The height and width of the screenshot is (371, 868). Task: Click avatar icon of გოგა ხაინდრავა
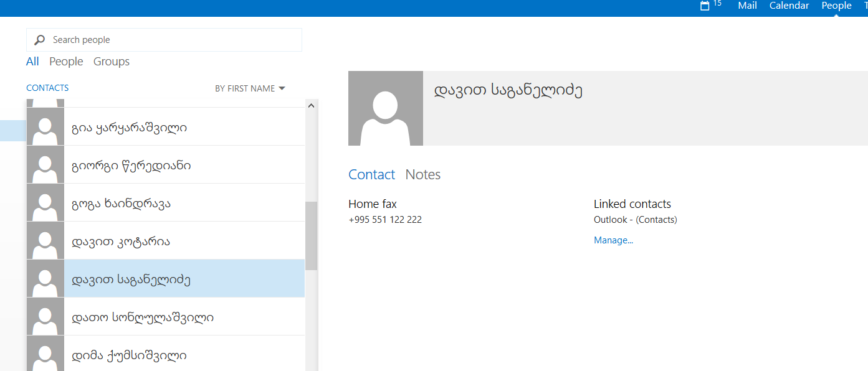(45, 203)
